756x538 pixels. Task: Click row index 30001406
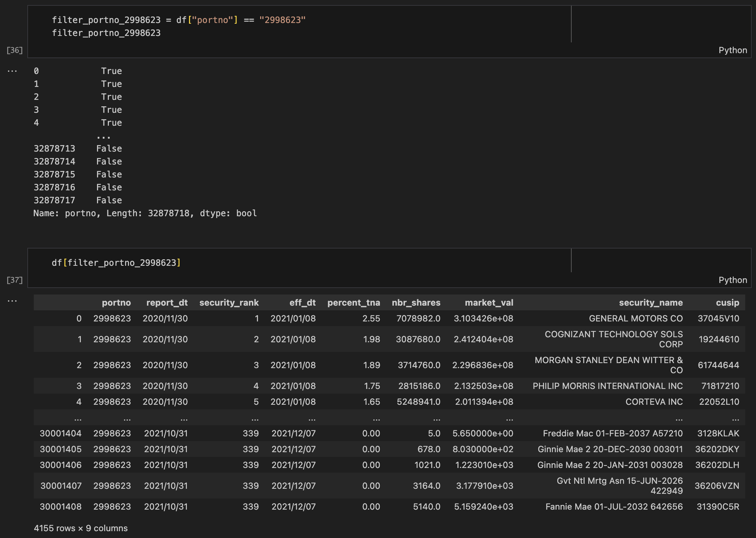click(x=61, y=465)
